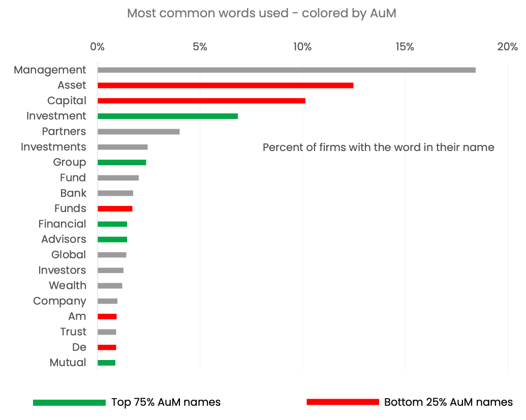
Task: Select the red Asset bar
Action: [226, 85]
